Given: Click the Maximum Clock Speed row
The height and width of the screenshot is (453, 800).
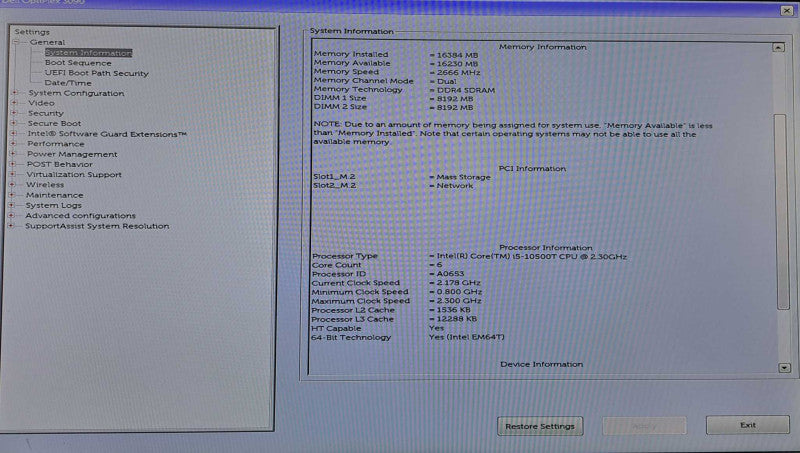Looking at the screenshot, I should pyautogui.click(x=397, y=300).
